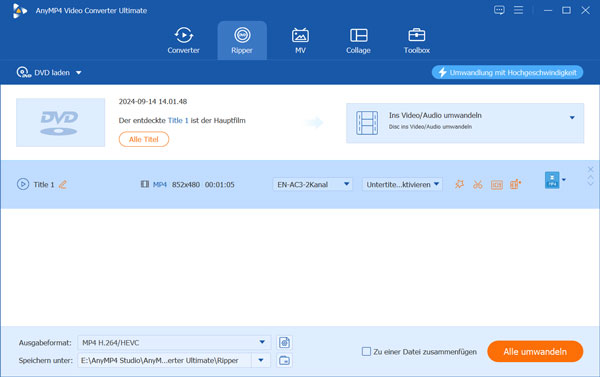Expand the arrow beside the MP4 format icon
This screenshot has height=377, width=600.
[x=564, y=180]
